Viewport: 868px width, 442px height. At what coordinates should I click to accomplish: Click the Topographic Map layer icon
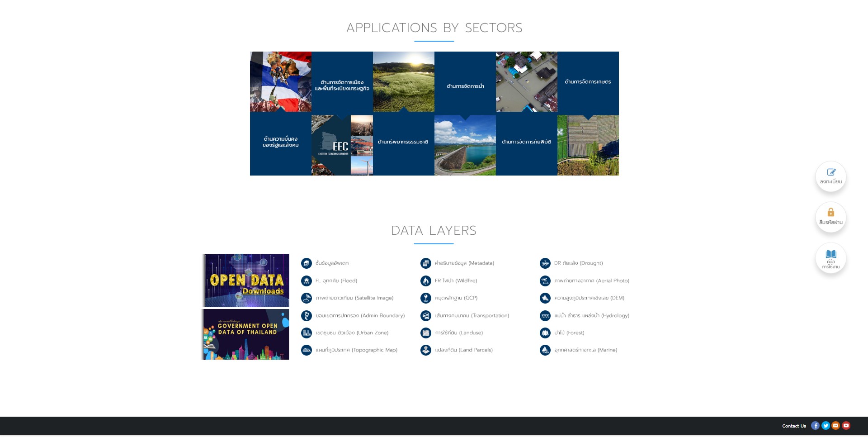click(x=307, y=350)
